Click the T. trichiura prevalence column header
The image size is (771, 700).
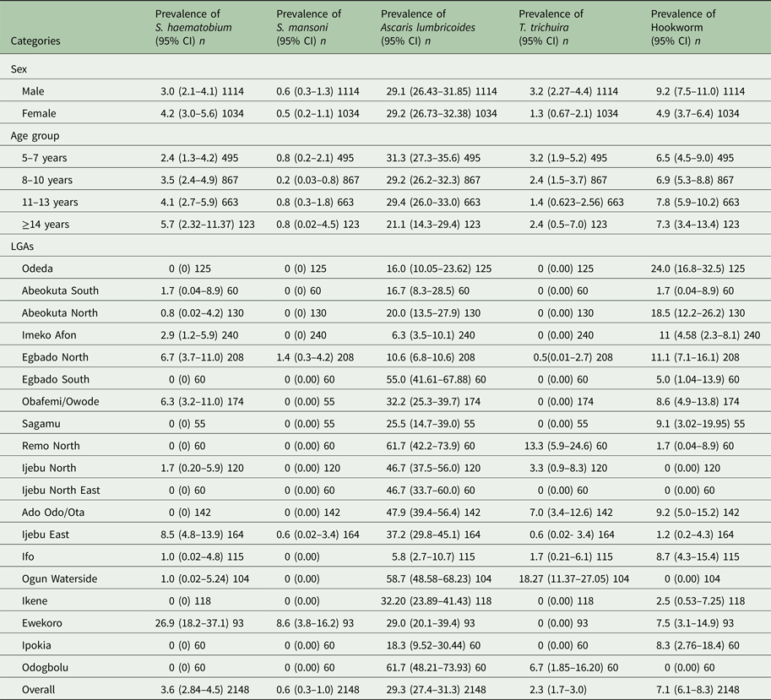coord(551,27)
